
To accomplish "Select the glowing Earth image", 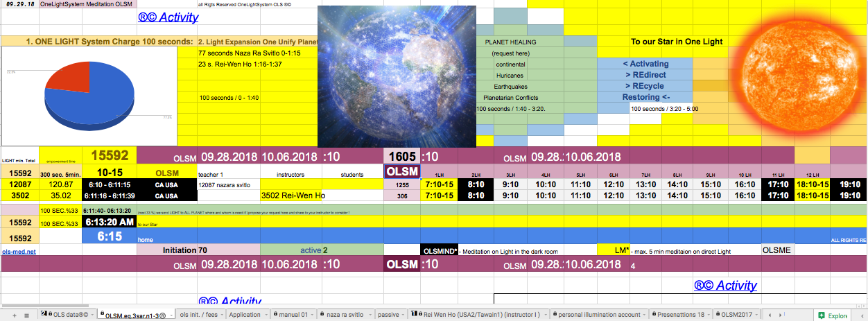I will [397, 76].
